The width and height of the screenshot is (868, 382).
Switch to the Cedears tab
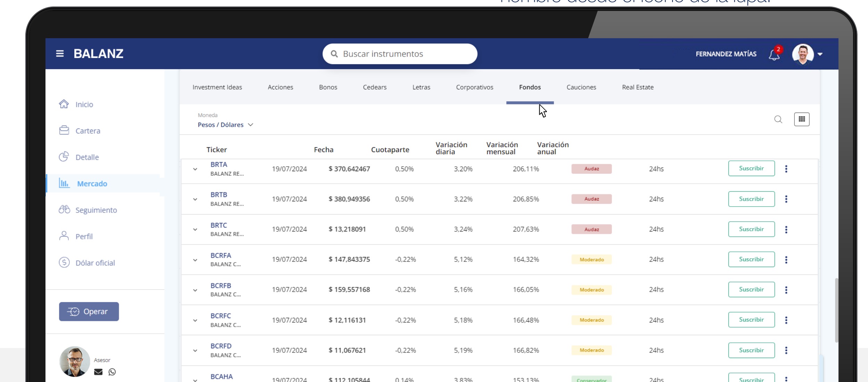(x=375, y=87)
